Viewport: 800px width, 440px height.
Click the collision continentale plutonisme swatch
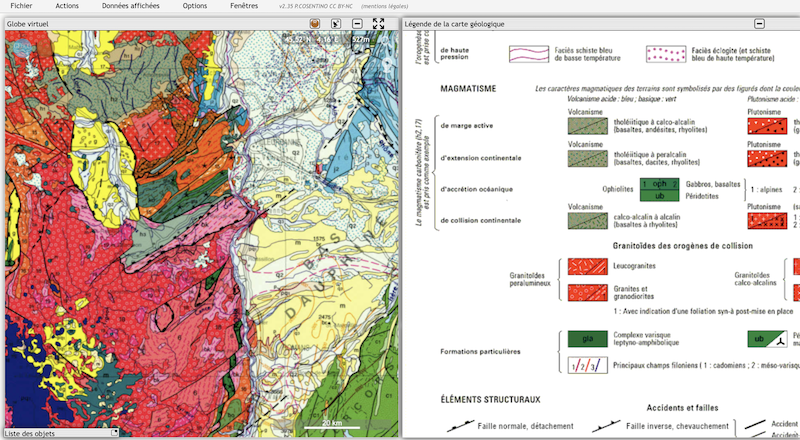tap(767, 221)
